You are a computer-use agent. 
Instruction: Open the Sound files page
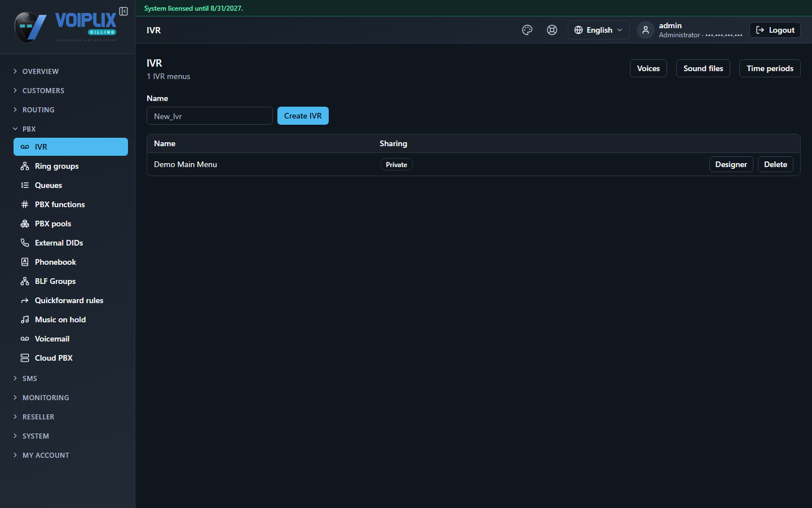(703, 68)
